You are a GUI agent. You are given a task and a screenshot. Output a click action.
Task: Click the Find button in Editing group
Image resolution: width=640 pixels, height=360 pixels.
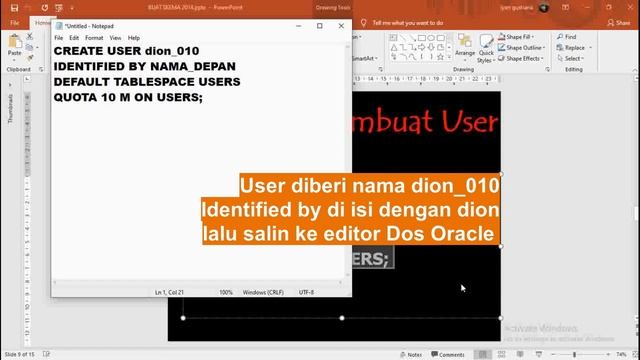click(567, 37)
